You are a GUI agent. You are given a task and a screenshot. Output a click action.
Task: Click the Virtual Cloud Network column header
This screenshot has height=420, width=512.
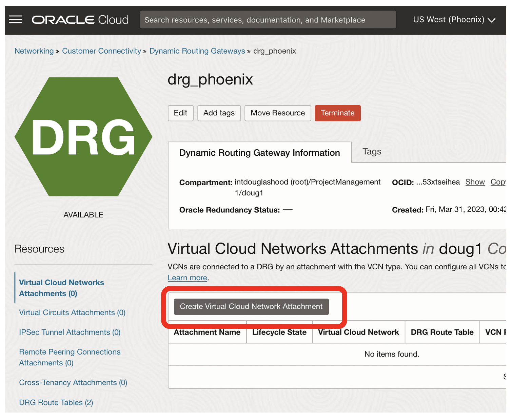coord(358,332)
